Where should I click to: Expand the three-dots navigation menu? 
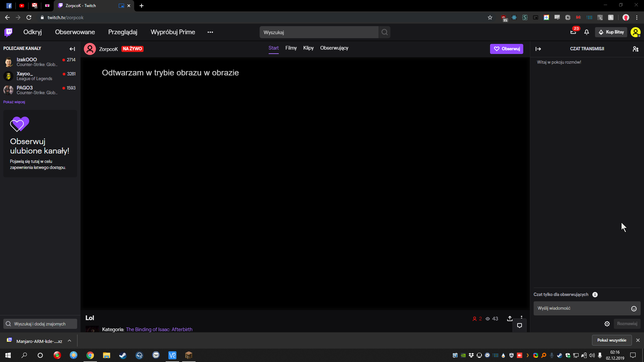(210, 32)
